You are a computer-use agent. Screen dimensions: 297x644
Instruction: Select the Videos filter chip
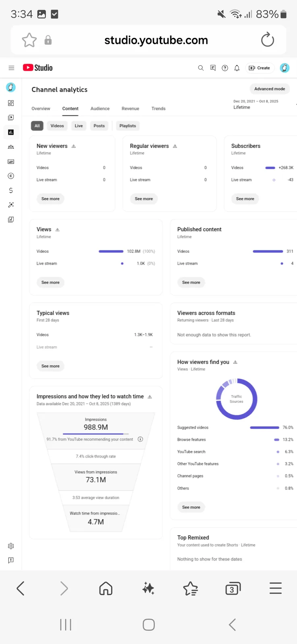57,126
